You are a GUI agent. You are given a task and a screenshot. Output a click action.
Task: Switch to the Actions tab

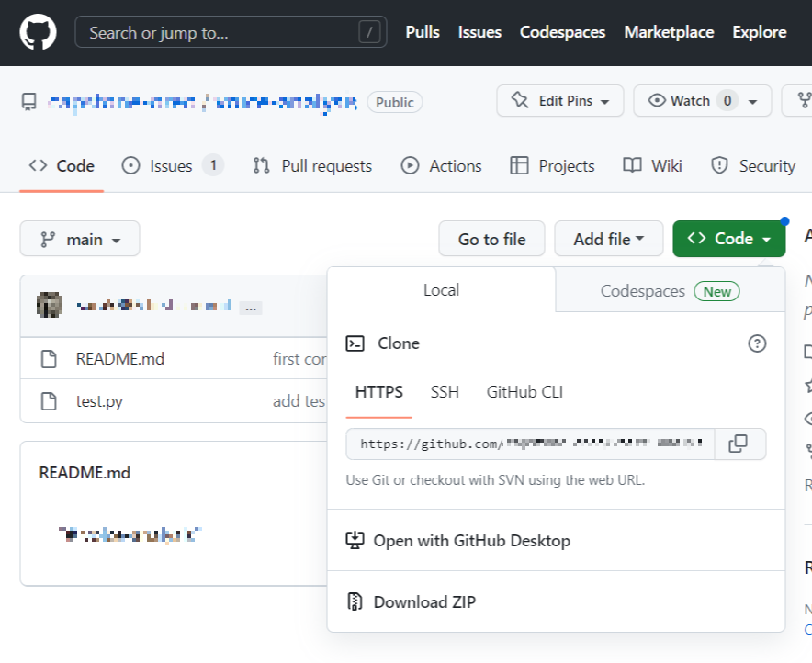tap(441, 166)
